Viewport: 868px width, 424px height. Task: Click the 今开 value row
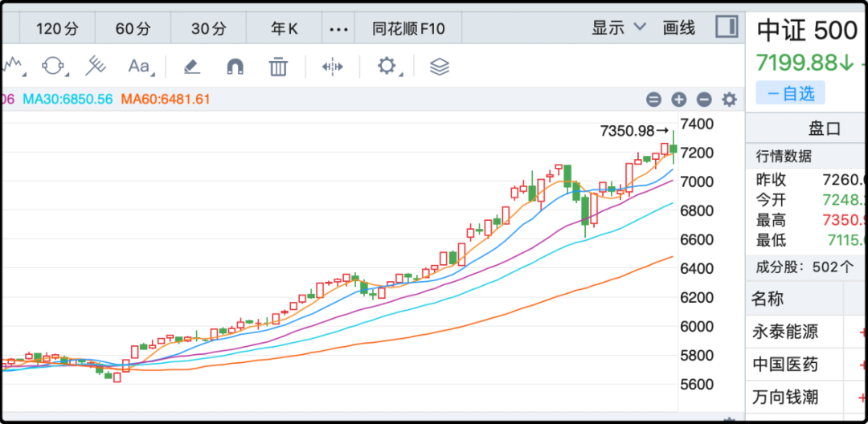811,200
